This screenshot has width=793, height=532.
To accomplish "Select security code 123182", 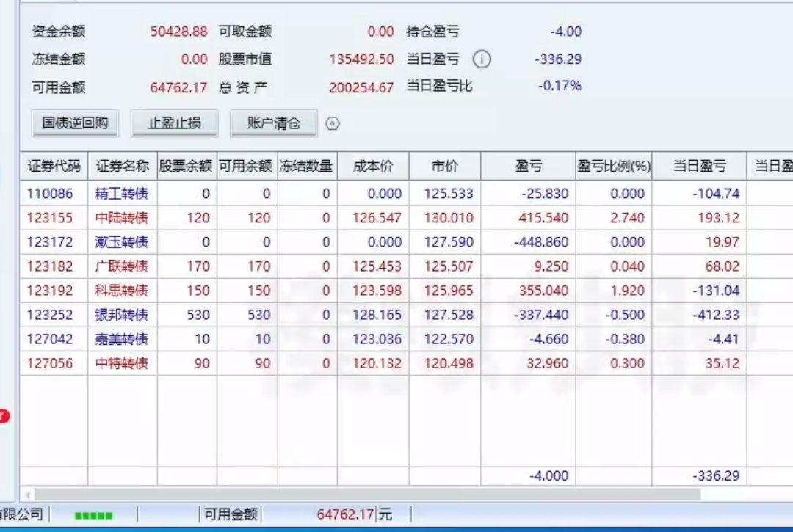I will click(50, 266).
